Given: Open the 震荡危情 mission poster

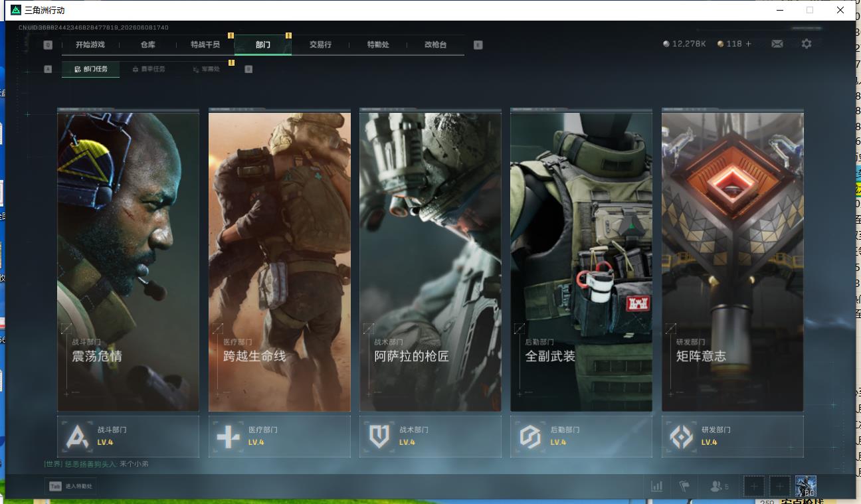Looking at the screenshot, I should tap(128, 260).
